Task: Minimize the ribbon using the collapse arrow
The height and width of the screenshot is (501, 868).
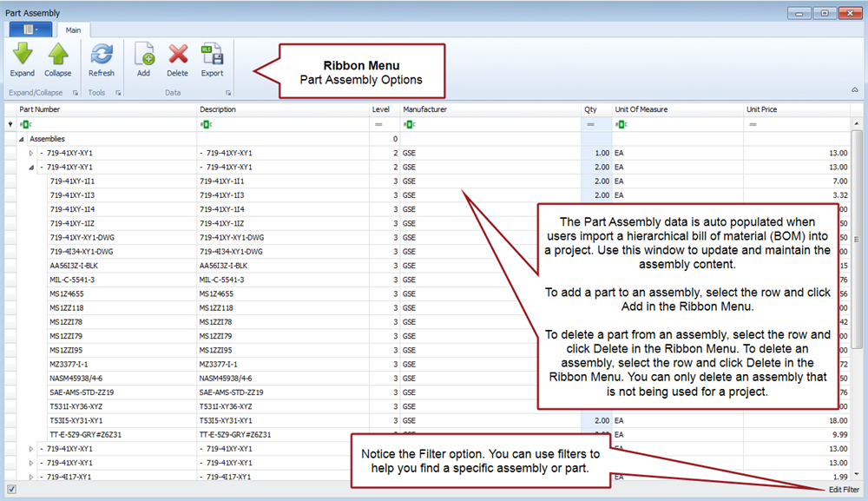Action: coord(854,89)
